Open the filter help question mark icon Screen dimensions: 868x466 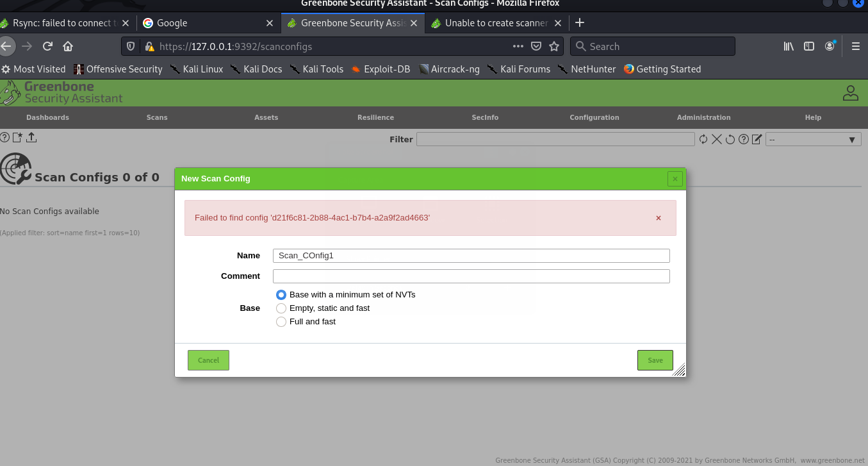tap(744, 139)
